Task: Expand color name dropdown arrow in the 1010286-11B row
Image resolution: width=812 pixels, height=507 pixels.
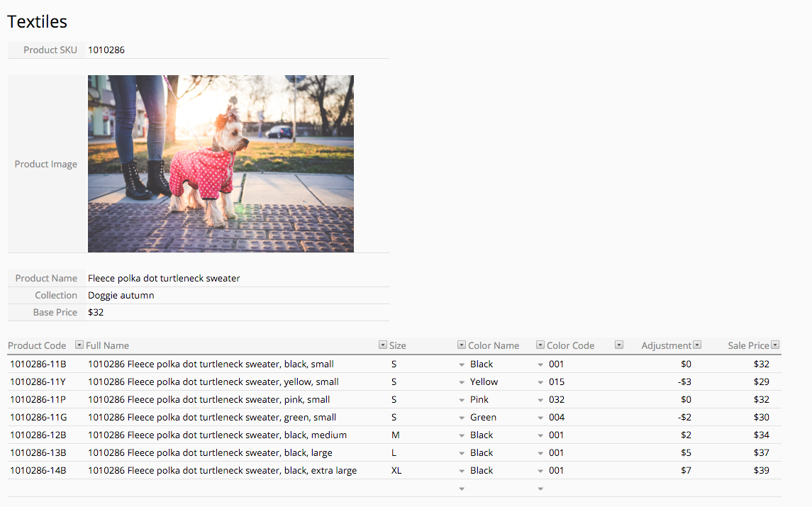Action: pos(540,364)
